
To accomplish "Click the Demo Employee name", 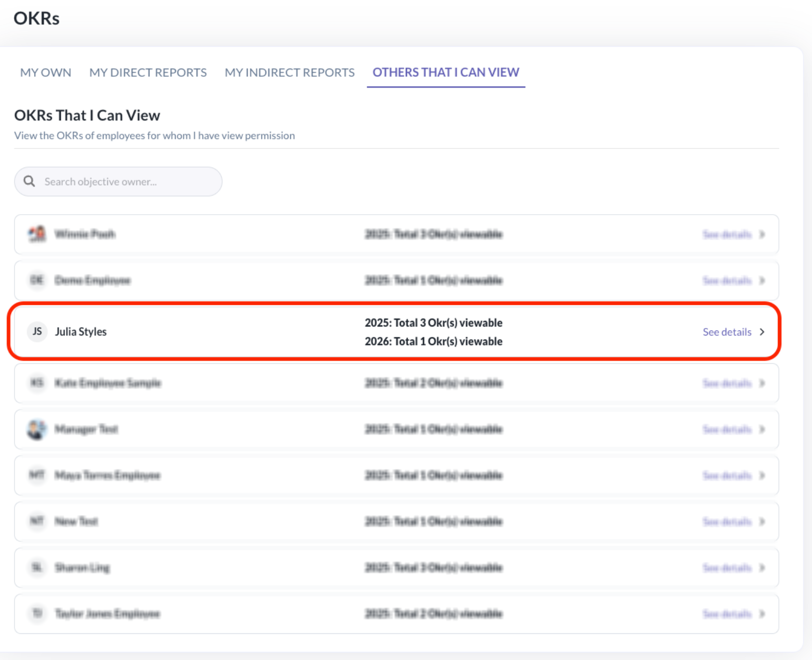I will click(93, 280).
